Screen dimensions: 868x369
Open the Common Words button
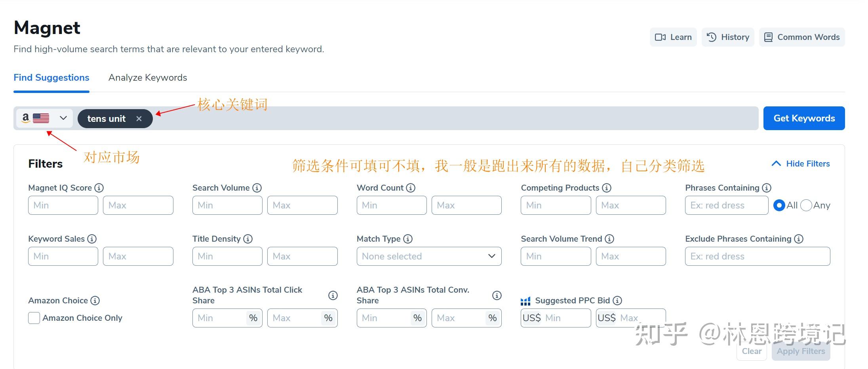(802, 37)
